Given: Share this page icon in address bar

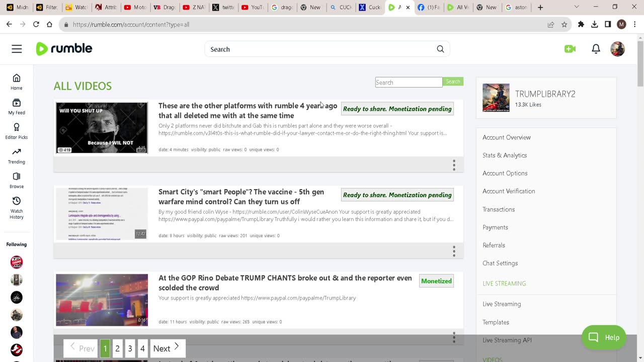Looking at the screenshot, I should (x=551, y=24).
